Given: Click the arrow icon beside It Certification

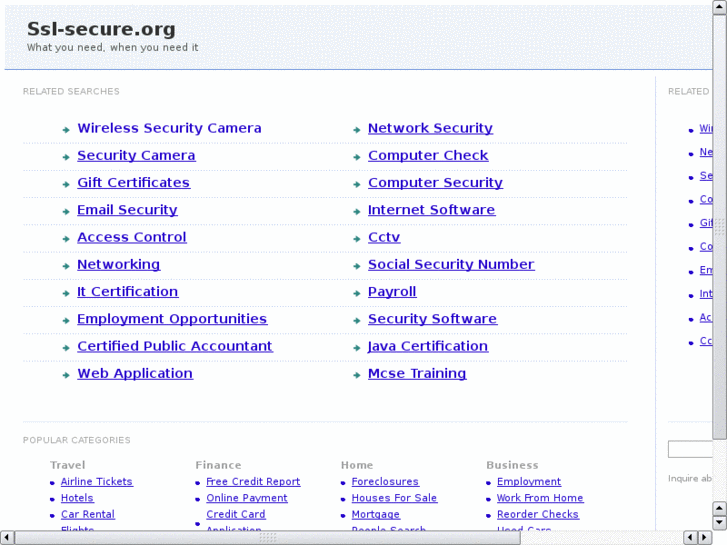Looking at the screenshot, I should pos(66,294).
